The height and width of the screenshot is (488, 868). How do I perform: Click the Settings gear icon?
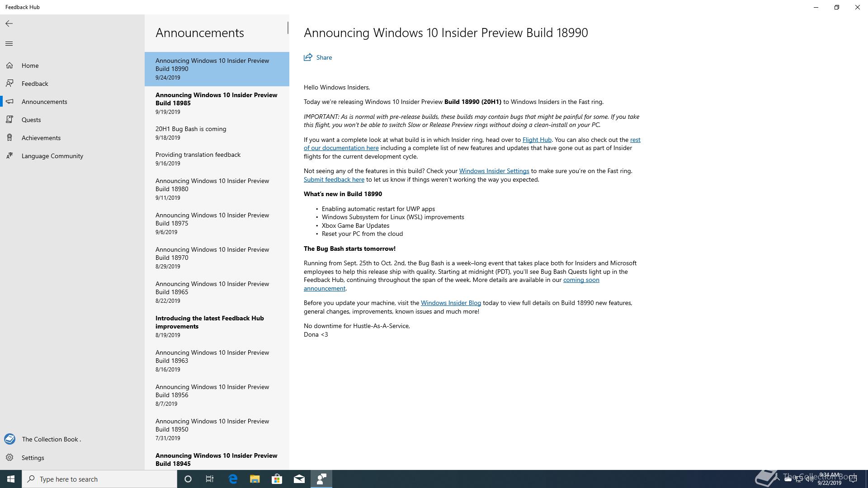(9, 458)
